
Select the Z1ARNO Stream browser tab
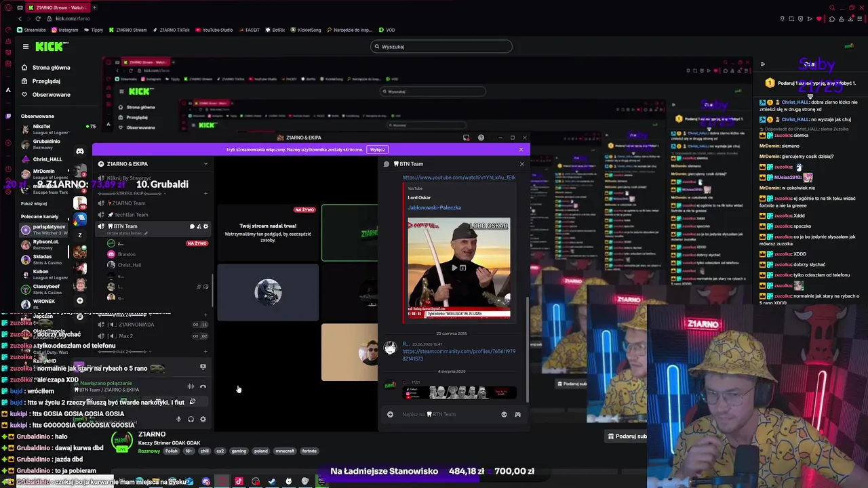coord(57,7)
